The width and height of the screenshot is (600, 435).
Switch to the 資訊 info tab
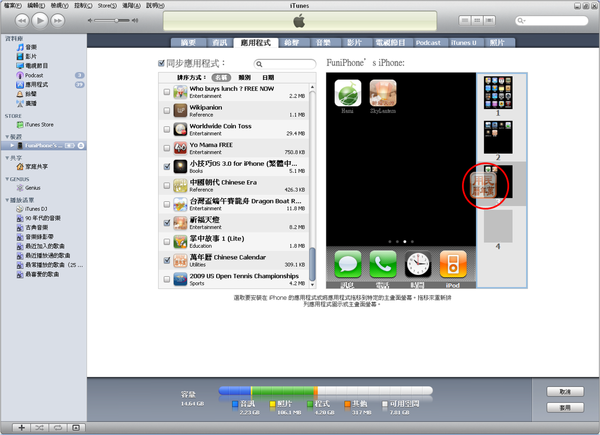pos(220,42)
